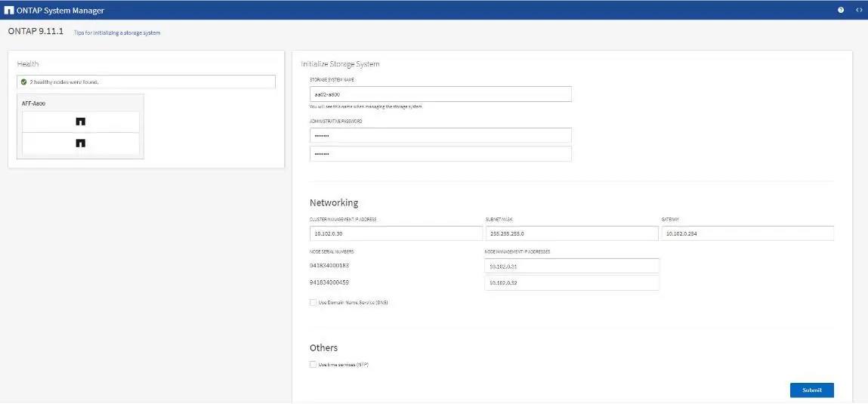Click the first administrative password field
This screenshot has width=868, height=404.
[x=440, y=136]
